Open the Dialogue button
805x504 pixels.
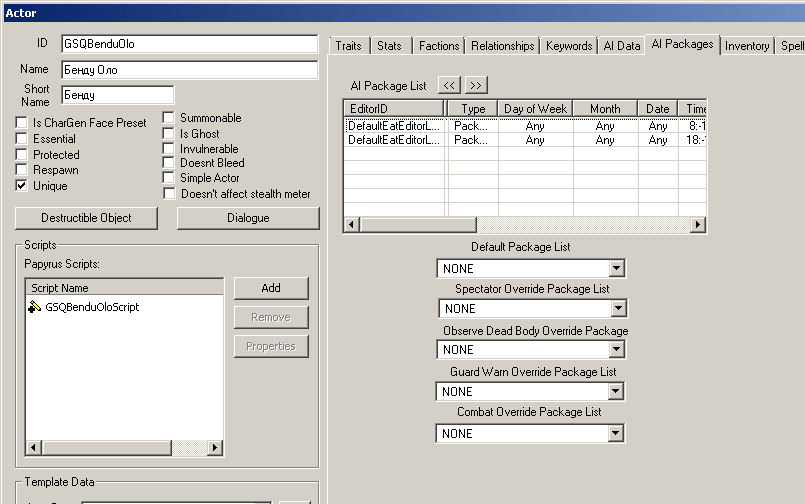click(x=248, y=218)
